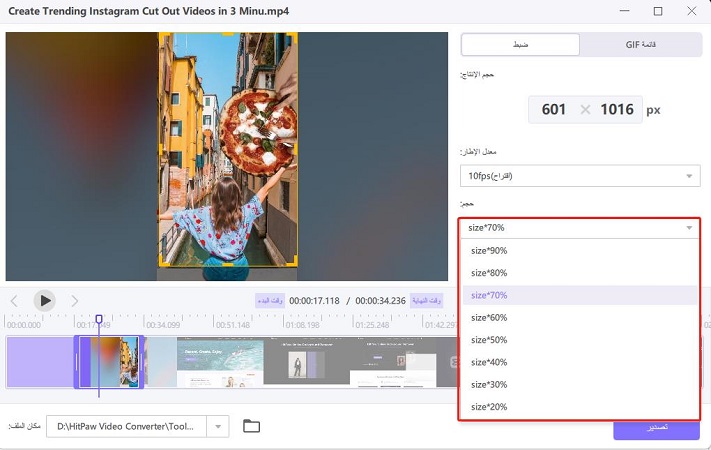Set the start time button
The image size is (711, 450).
tap(270, 301)
